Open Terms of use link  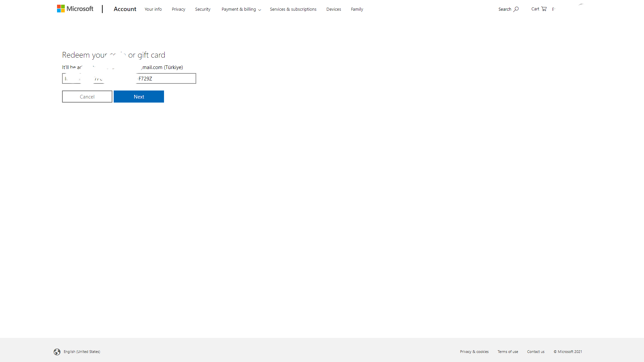pos(507,352)
